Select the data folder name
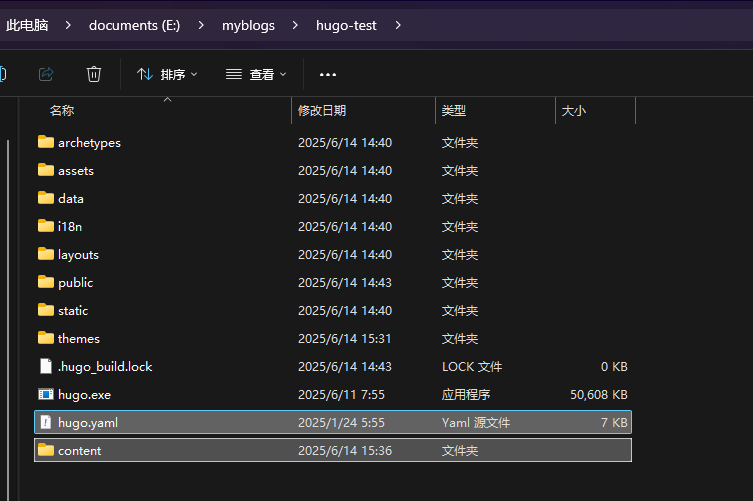Screen dimensions: 753x501 click(71, 198)
